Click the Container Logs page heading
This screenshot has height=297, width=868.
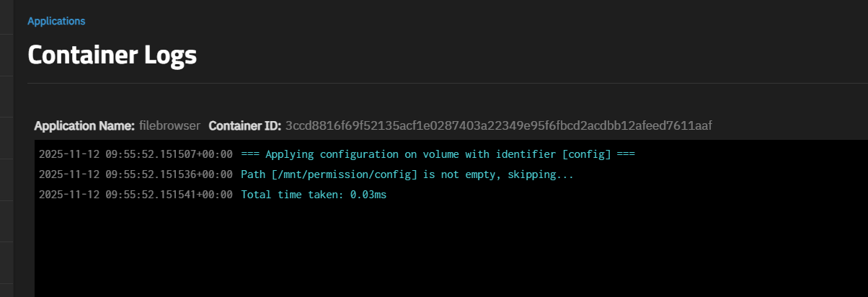(112, 56)
